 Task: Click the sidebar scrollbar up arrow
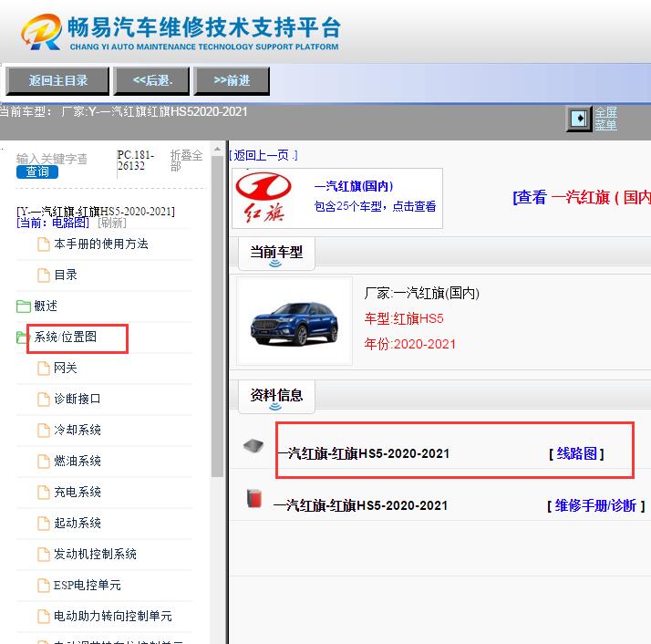click(x=217, y=149)
